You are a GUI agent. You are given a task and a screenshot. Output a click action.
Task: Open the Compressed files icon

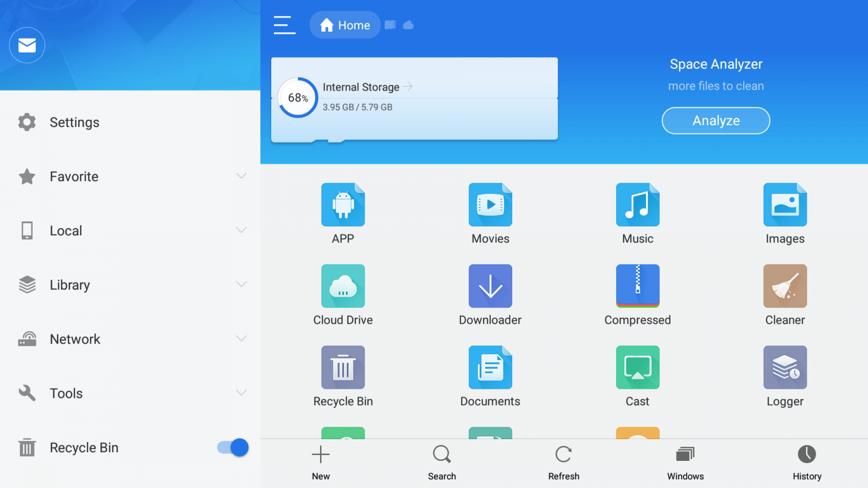click(x=638, y=286)
